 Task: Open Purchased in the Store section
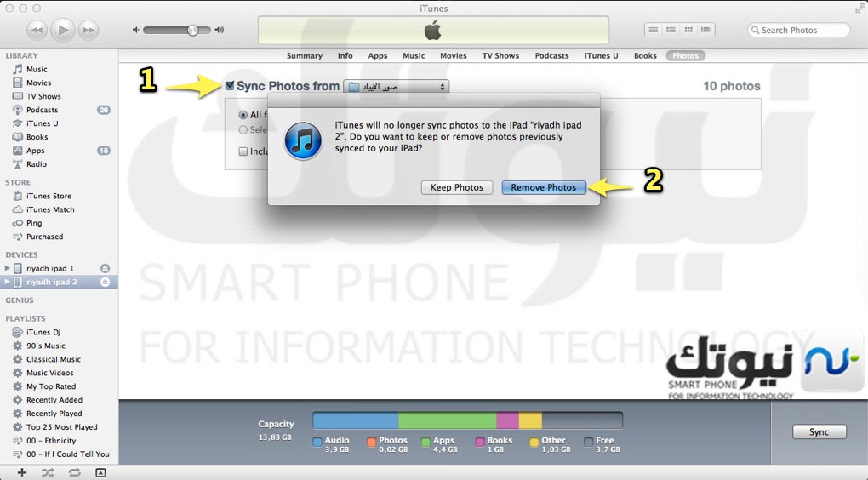click(x=45, y=237)
